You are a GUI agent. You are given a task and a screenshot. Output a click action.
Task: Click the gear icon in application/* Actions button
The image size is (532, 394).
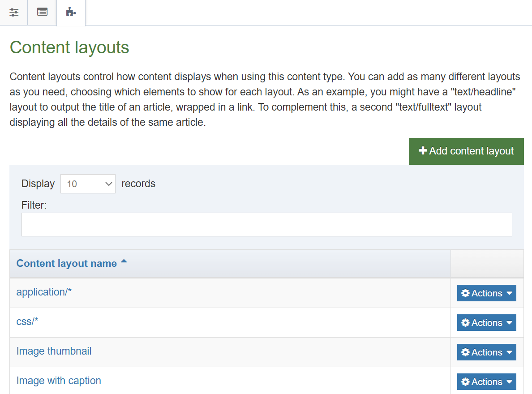tap(465, 293)
